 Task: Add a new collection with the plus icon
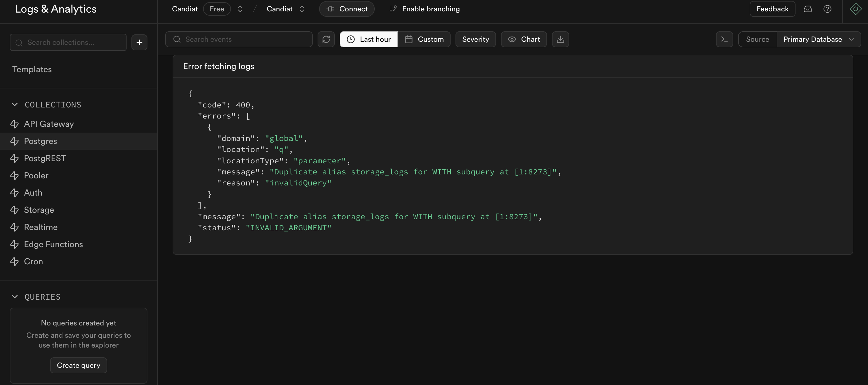(x=139, y=42)
